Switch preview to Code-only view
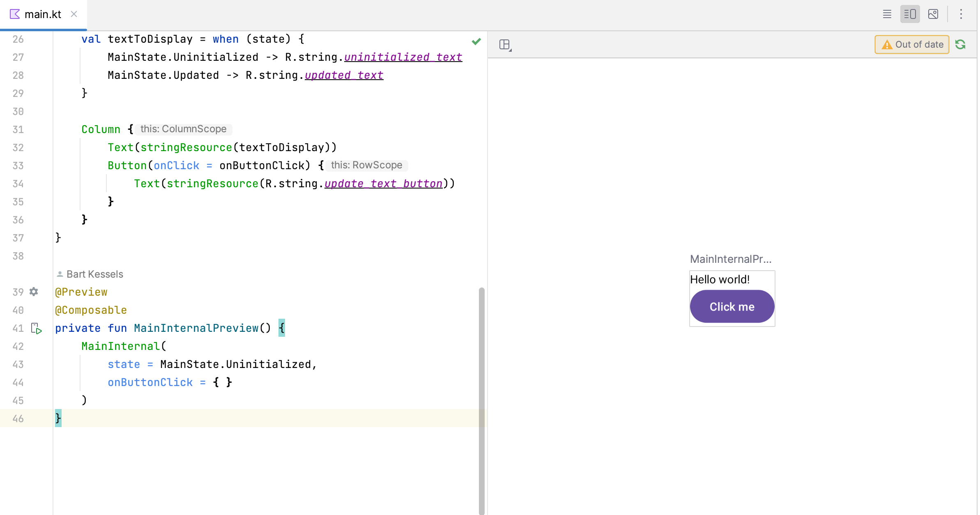The image size is (980, 515). coord(887,14)
